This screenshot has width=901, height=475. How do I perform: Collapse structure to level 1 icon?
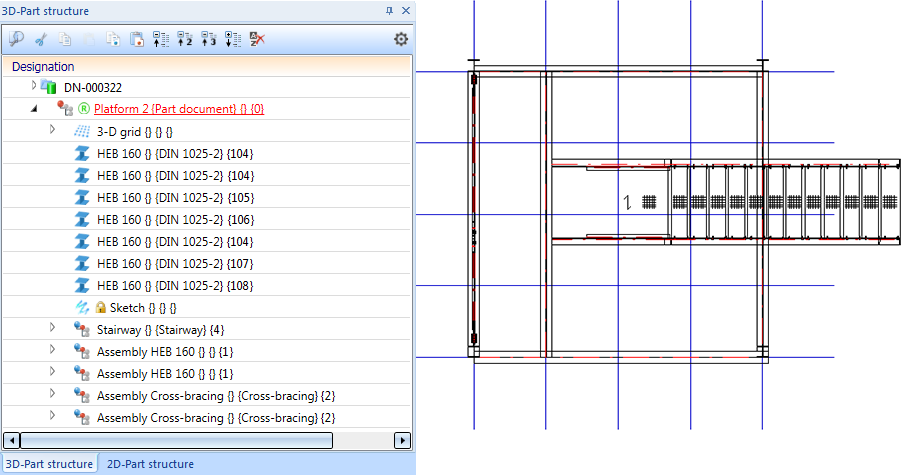[x=160, y=39]
